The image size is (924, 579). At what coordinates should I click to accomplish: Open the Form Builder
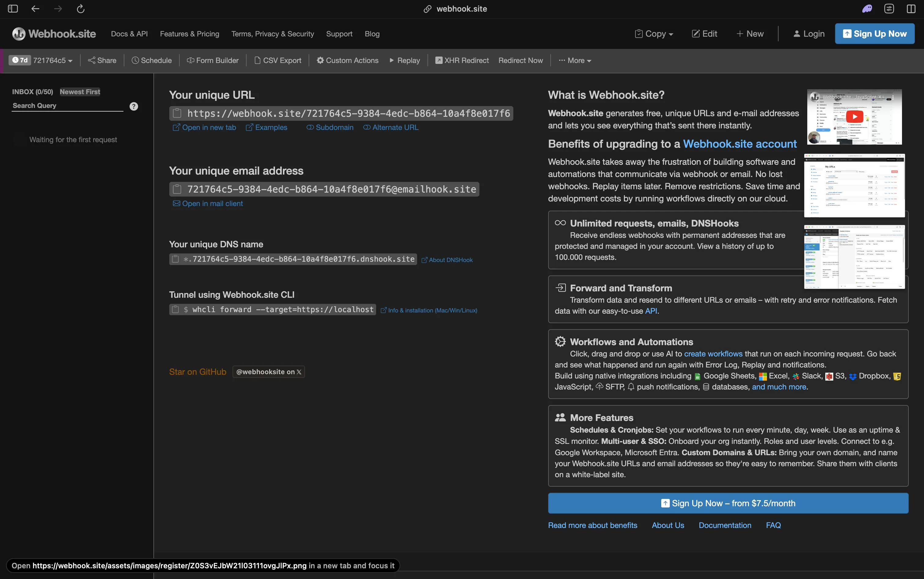pyautogui.click(x=212, y=61)
